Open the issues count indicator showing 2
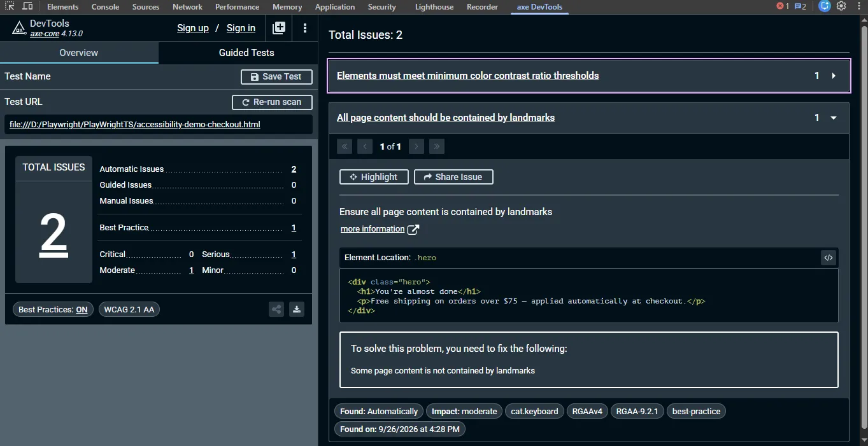This screenshot has width=868, height=446. coord(800,6)
